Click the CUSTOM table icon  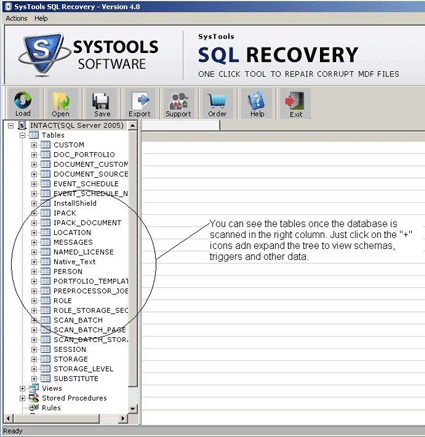45,145
